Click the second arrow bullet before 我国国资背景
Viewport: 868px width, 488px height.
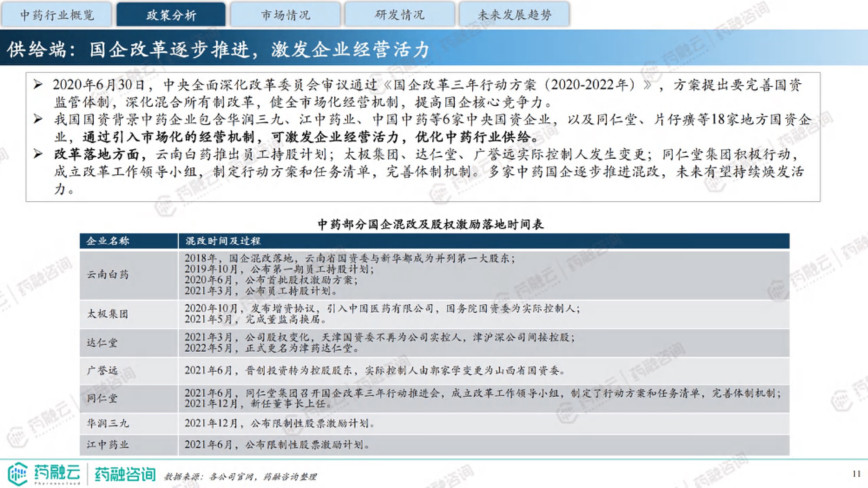38,119
